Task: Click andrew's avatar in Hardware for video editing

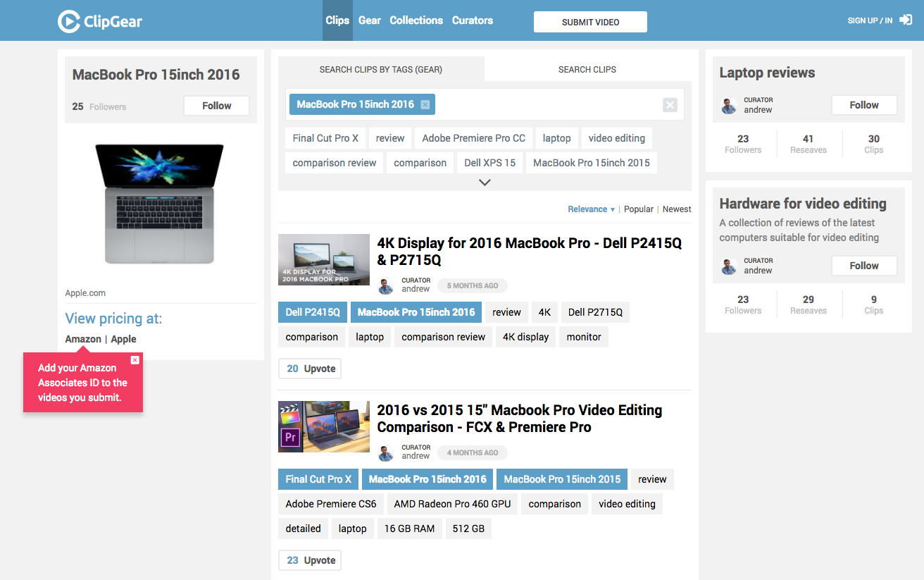Action: tap(729, 266)
